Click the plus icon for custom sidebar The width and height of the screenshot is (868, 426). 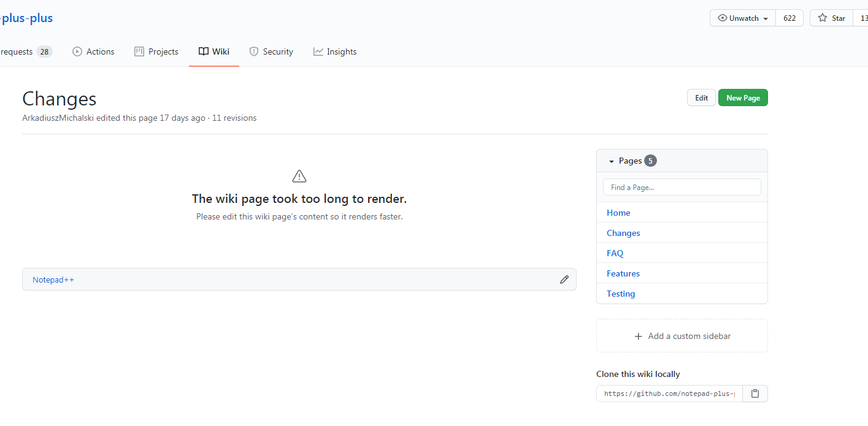[638, 336]
